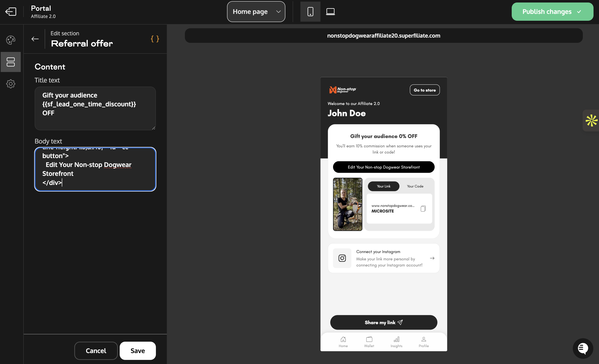Click inside the Title text field
This screenshot has height=364, width=599.
point(95,108)
